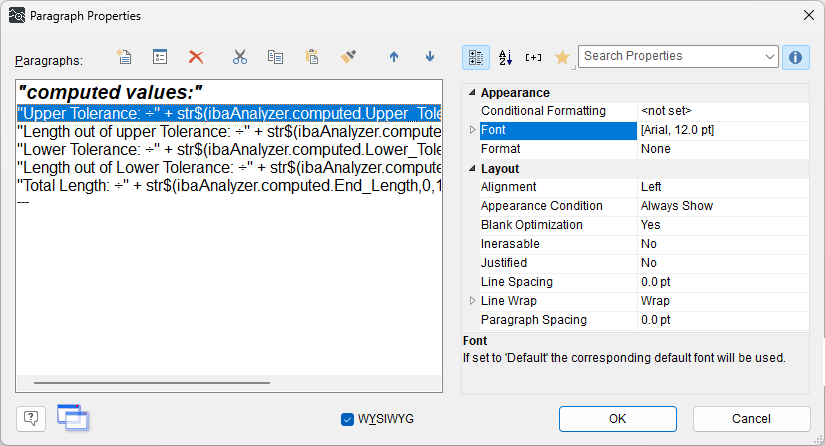This screenshot has height=446, width=825.
Task: Click the Insert paragraph list icon
Action: click(160, 57)
